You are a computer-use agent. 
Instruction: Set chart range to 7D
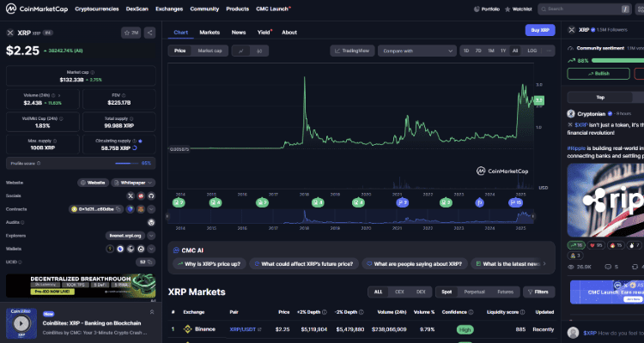click(x=478, y=51)
